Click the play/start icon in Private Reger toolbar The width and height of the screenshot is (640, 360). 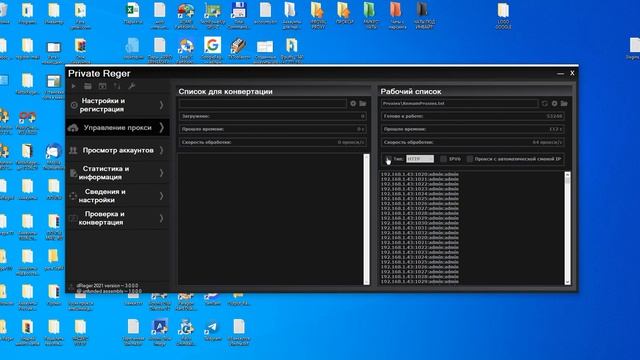point(73,86)
